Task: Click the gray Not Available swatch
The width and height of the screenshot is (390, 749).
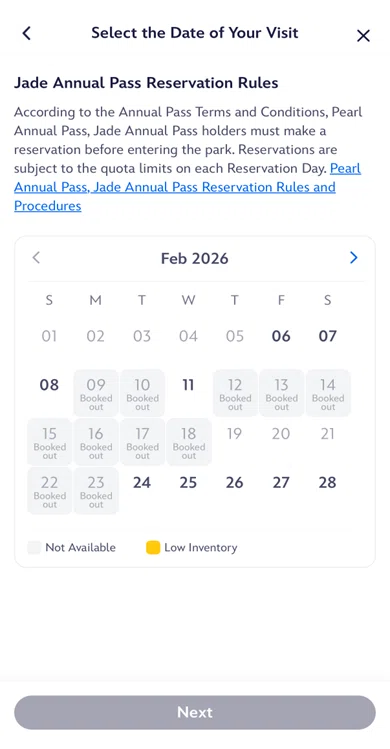Action: click(34, 547)
